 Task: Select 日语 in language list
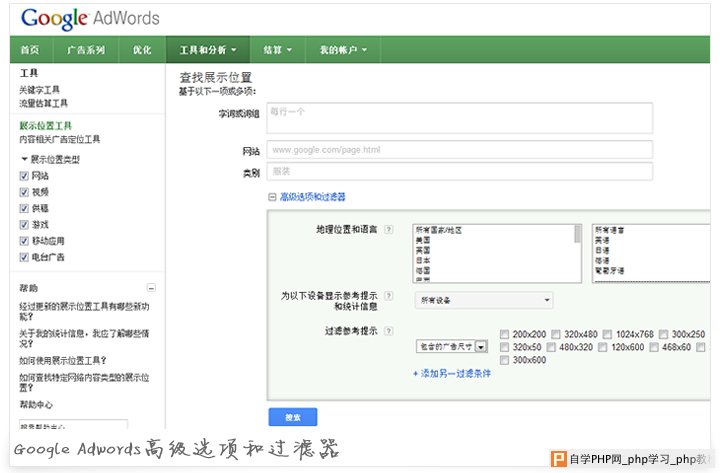tap(602, 250)
